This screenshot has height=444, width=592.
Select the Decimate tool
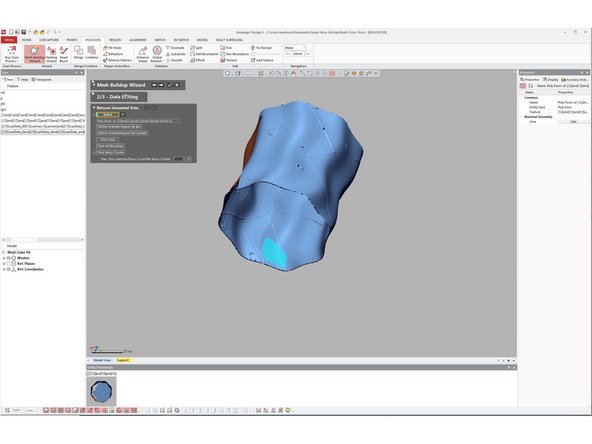(x=175, y=48)
